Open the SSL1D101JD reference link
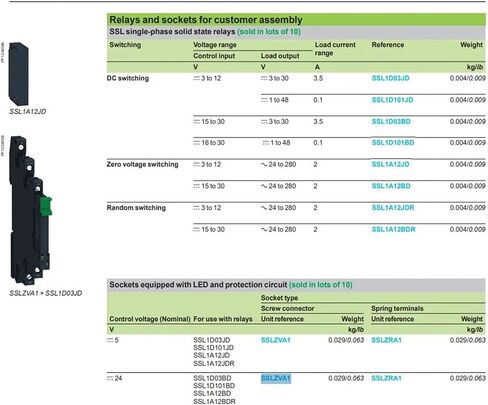488x405 pixels. [x=392, y=100]
